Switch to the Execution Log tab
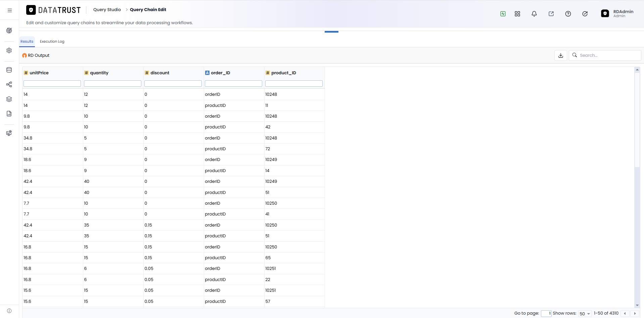 [52, 42]
